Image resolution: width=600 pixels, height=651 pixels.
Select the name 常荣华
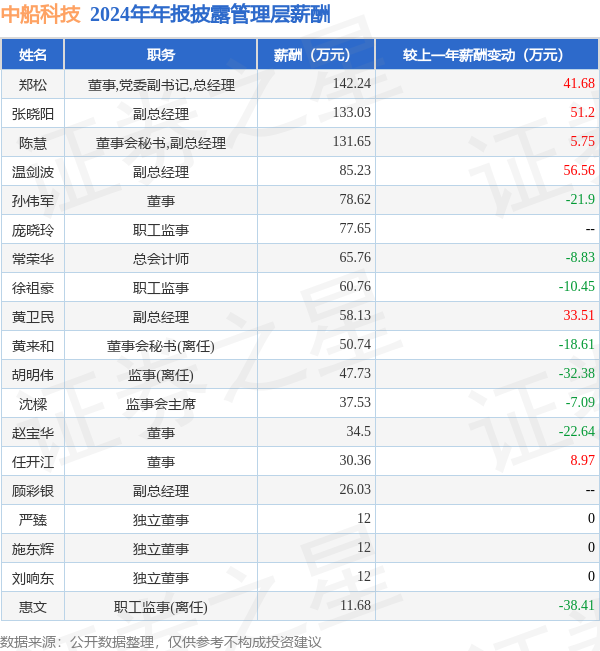(x=33, y=259)
